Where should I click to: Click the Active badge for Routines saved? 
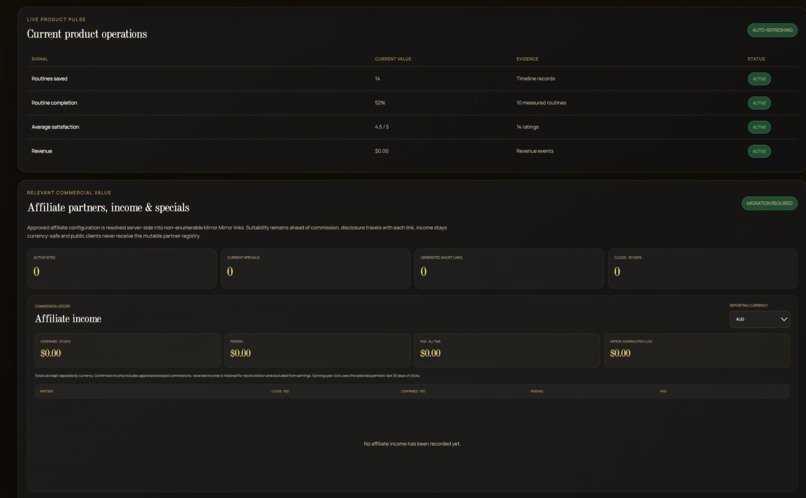(759, 79)
